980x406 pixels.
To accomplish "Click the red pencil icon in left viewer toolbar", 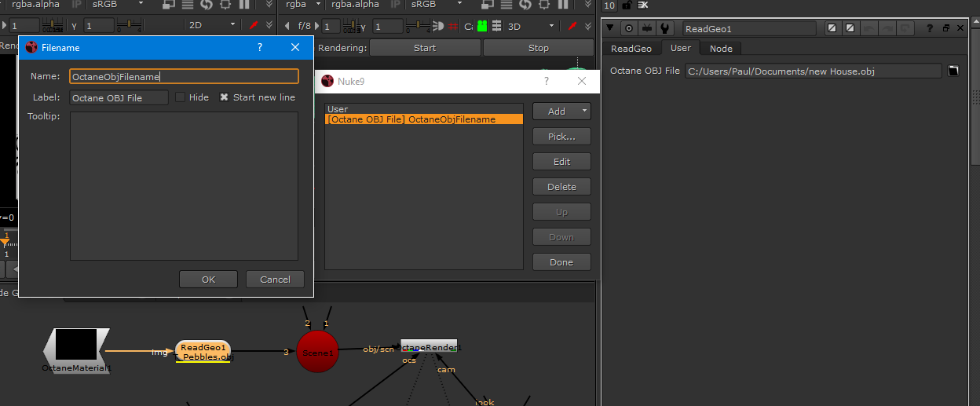I will pos(254,25).
